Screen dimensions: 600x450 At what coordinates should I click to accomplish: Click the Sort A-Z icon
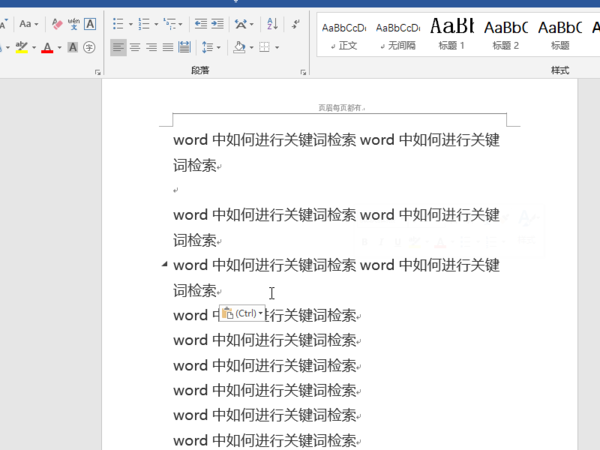[272, 24]
